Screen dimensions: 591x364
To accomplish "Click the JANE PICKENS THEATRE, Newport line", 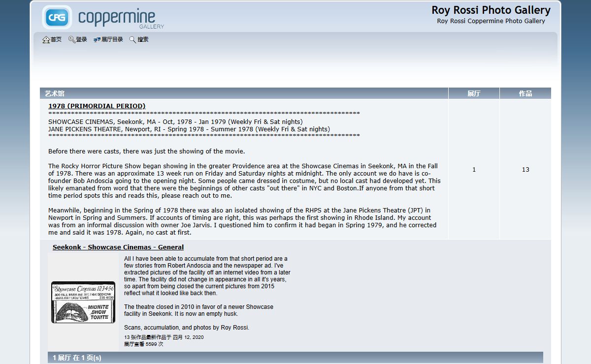I will click(x=189, y=129).
